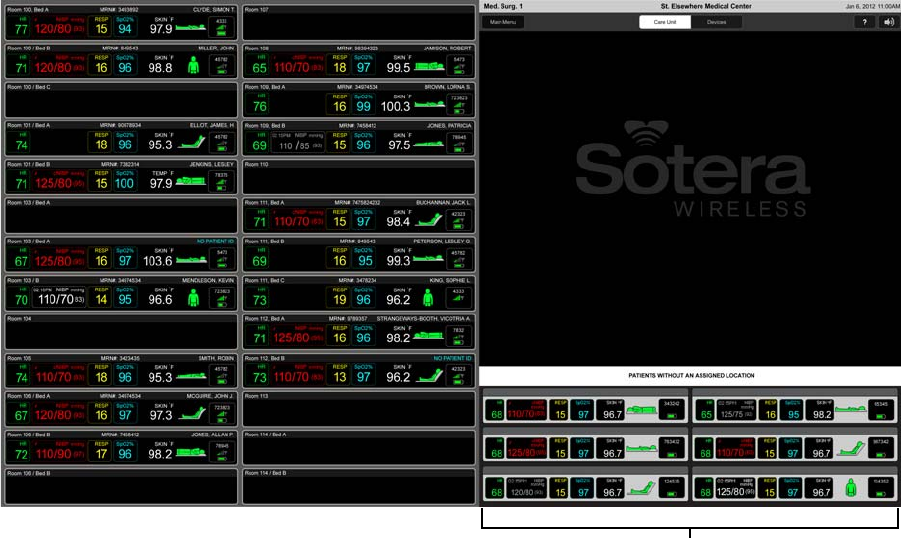Click blood pressure 110/90 for Jones, Allan P.

pyautogui.click(x=53, y=454)
